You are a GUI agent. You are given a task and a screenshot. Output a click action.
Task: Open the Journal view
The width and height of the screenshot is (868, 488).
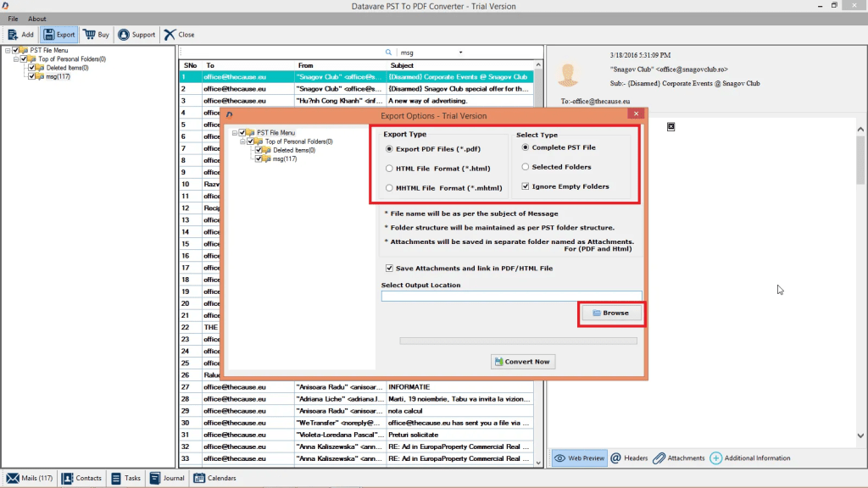[x=167, y=478]
